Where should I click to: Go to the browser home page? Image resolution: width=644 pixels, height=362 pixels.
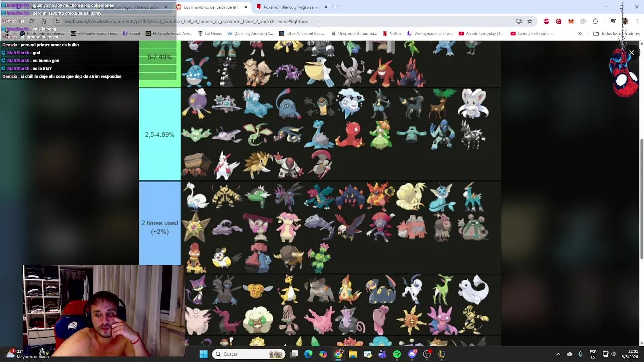[43, 21]
